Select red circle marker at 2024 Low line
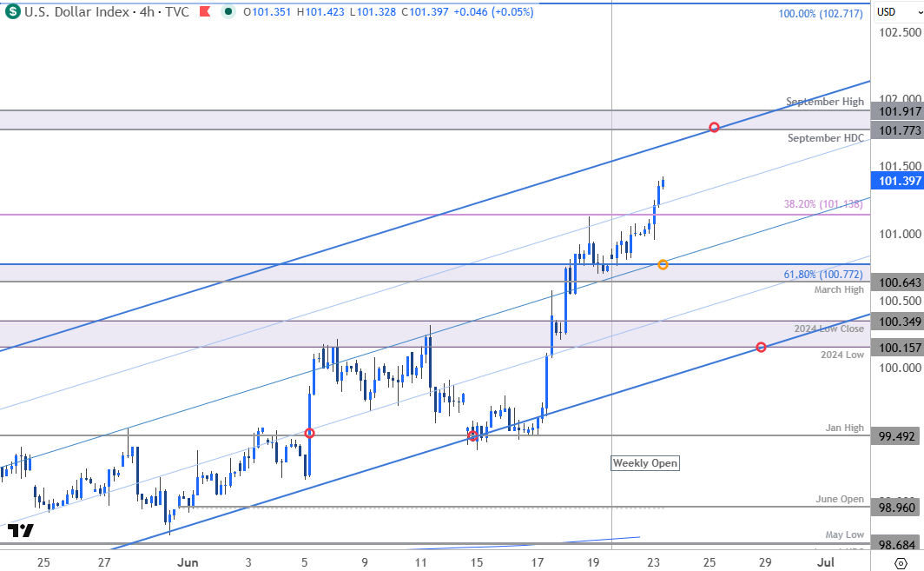The height and width of the screenshot is (571, 924). pyautogui.click(x=761, y=348)
